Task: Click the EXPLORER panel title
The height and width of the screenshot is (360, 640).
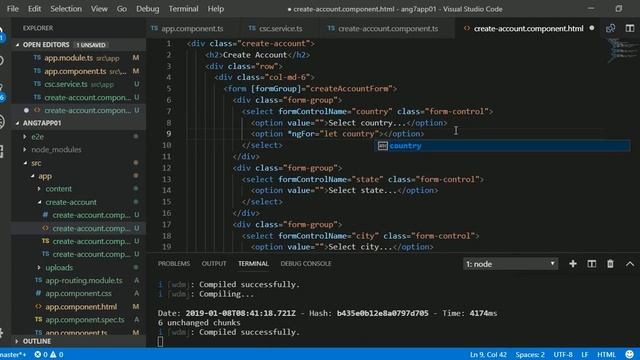Action: click(38, 28)
